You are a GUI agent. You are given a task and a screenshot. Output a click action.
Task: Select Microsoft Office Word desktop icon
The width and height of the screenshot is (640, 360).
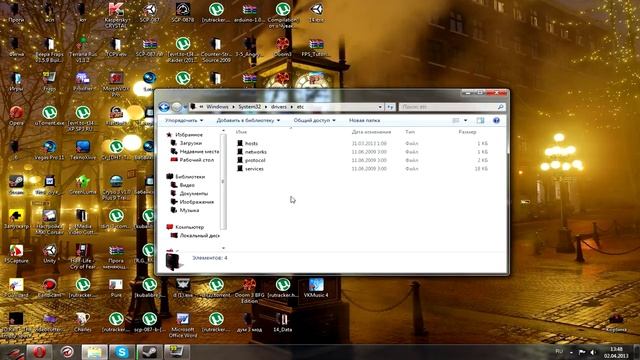182,325
